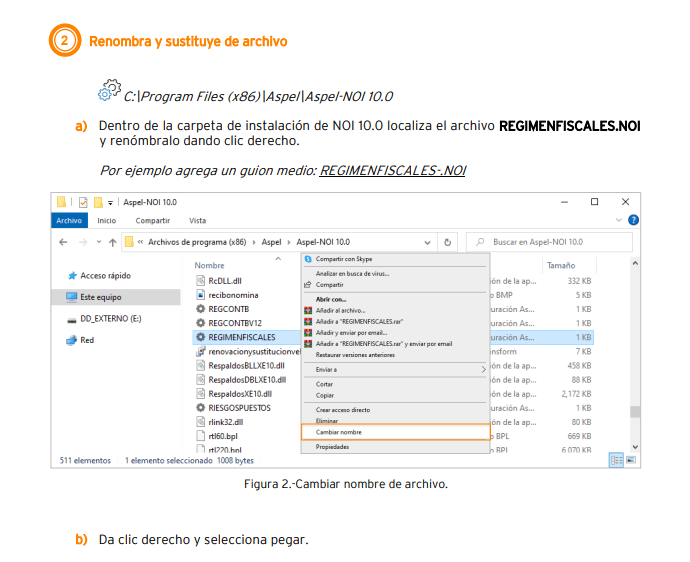Go up one folder level arrow
This screenshot has width=690, height=562.
coord(112,242)
